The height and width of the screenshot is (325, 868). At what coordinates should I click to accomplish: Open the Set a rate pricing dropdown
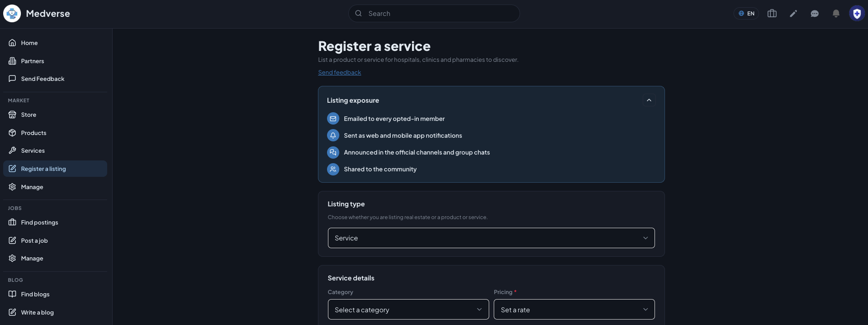tap(574, 310)
